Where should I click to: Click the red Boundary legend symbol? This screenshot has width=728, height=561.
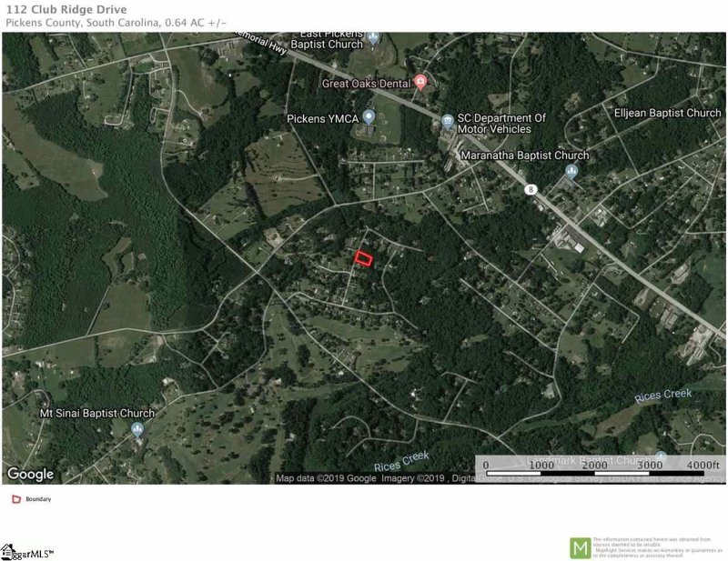pyautogui.click(x=16, y=499)
